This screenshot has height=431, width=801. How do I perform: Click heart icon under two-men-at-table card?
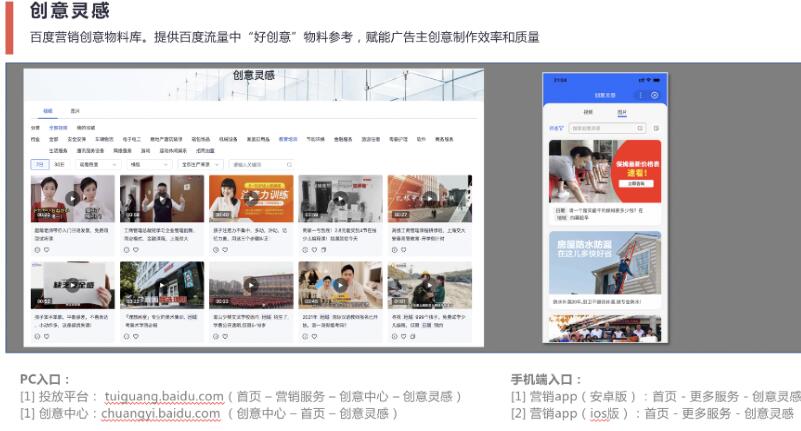314,337
